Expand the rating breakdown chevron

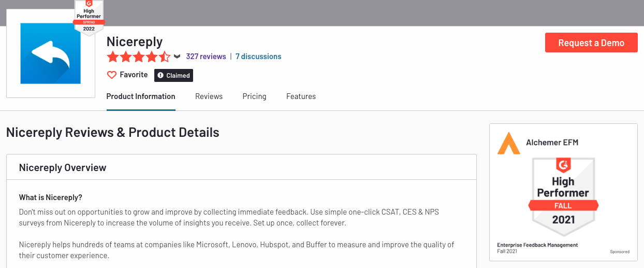177,57
